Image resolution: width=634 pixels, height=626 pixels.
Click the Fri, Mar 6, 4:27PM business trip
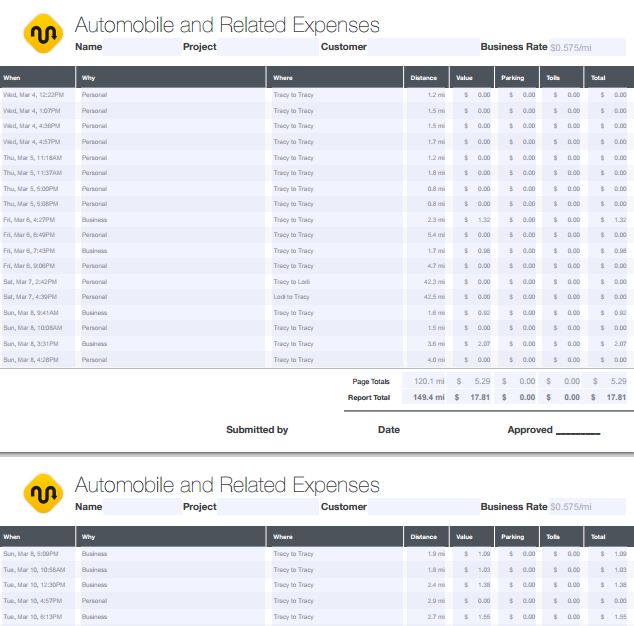[x=29, y=220]
